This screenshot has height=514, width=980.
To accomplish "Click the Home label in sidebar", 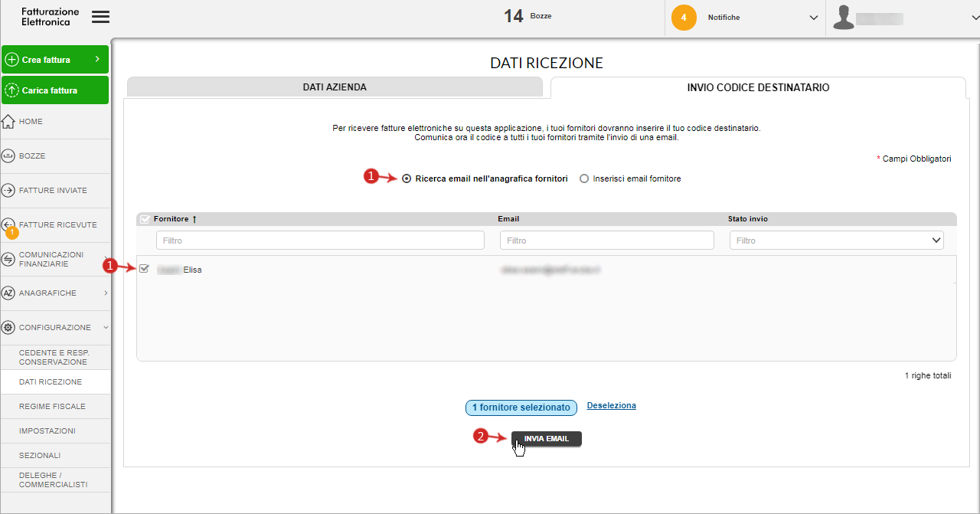I will point(31,121).
